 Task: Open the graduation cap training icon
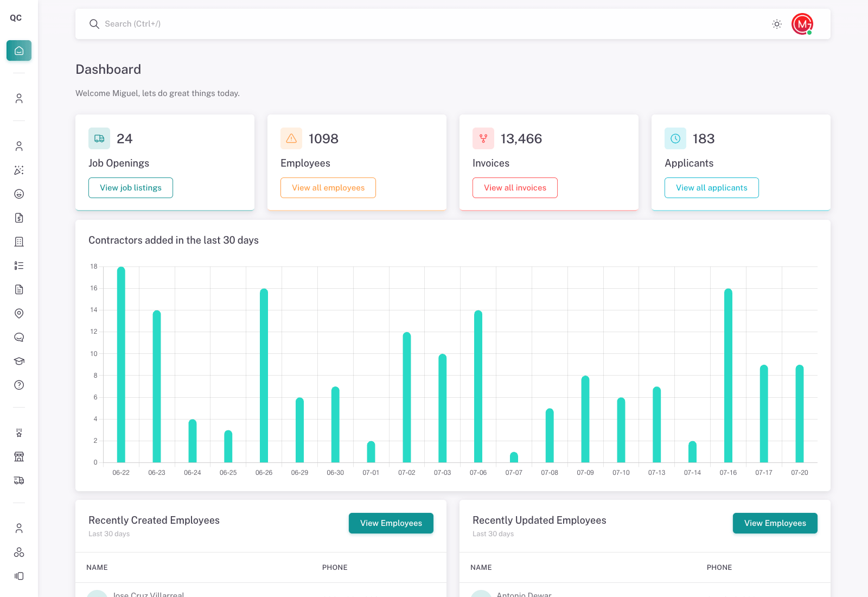[19, 361]
